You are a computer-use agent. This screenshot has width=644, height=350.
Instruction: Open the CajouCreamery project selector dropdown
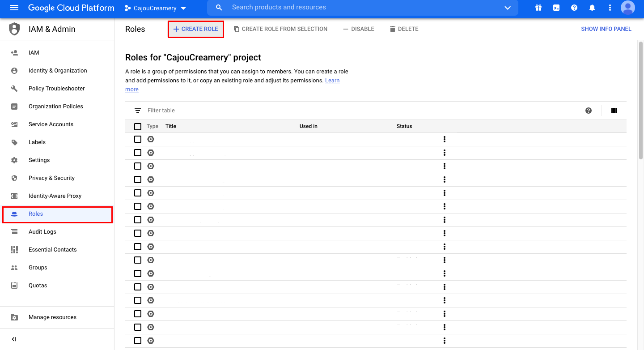coord(155,8)
